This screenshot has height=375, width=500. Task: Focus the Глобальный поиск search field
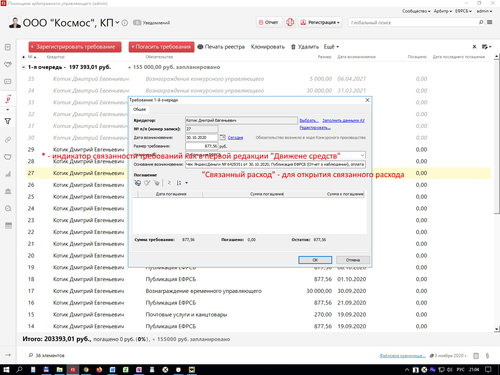point(413,22)
